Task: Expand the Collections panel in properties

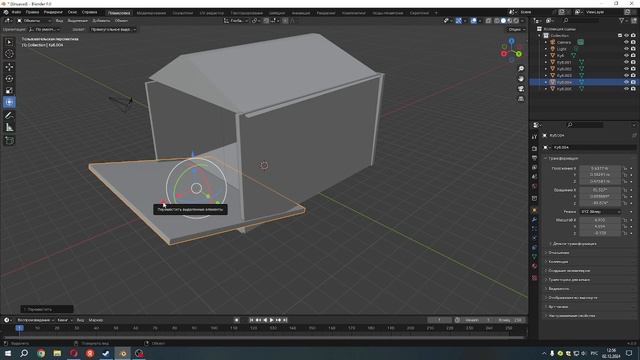Action: pos(557,262)
